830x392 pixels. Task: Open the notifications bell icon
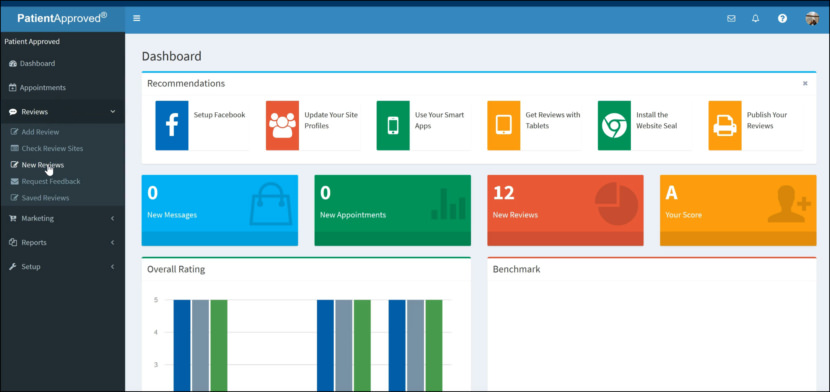pyautogui.click(x=755, y=19)
